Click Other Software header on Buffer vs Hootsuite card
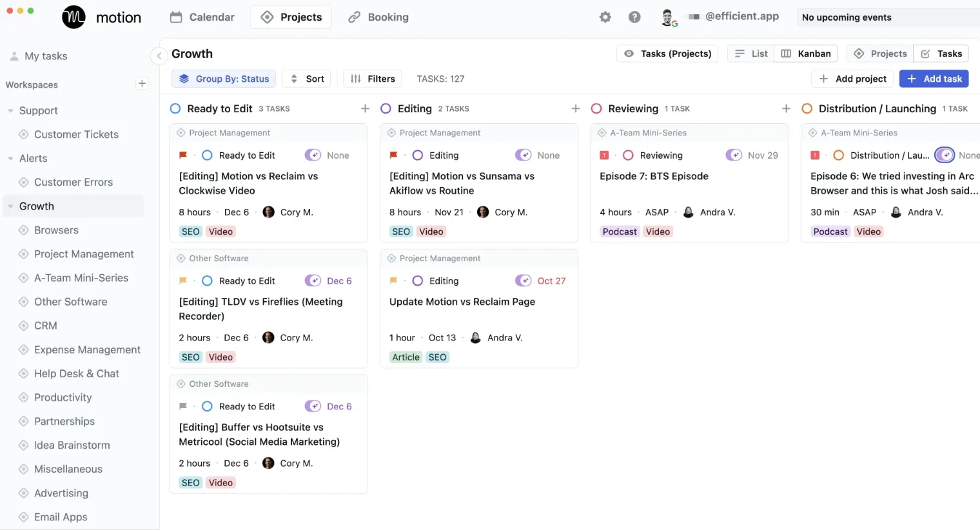The height and width of the screenshot is (530, 980). coord(219,384)
